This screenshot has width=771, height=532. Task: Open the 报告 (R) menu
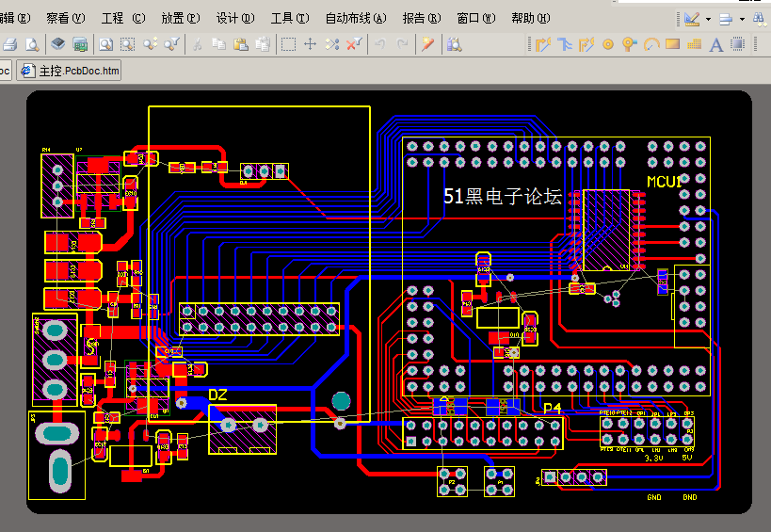(x=422, y=19)
